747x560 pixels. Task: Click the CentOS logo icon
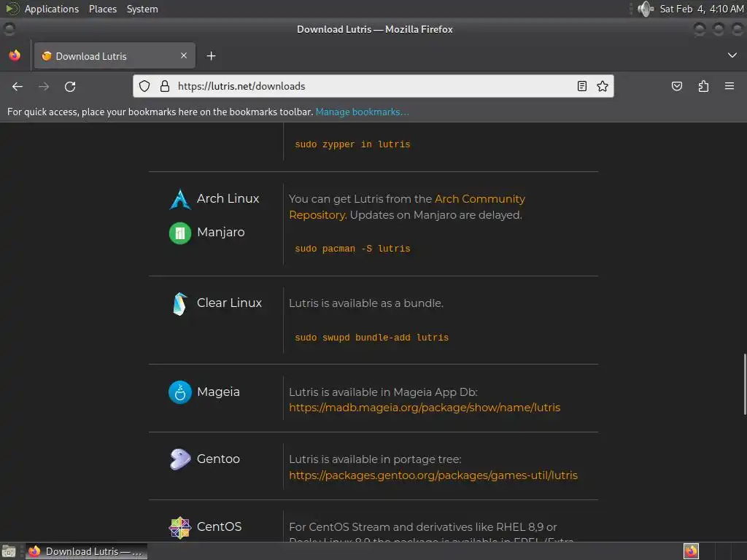coord(180,528)
